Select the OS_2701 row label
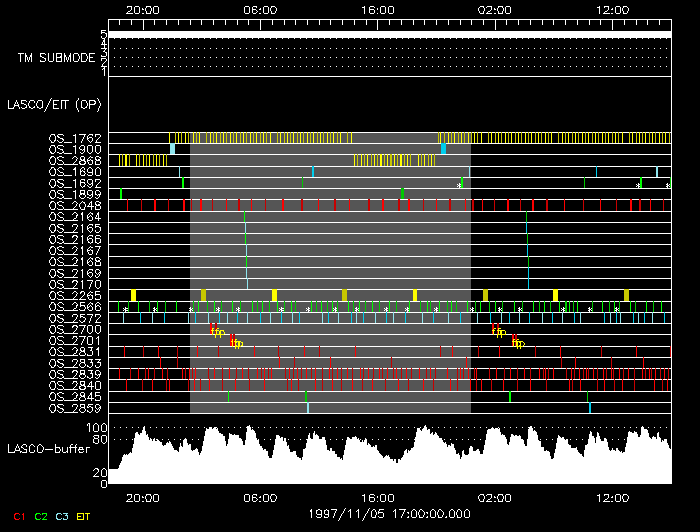This screenshot has width=700, height=532. 75,341
